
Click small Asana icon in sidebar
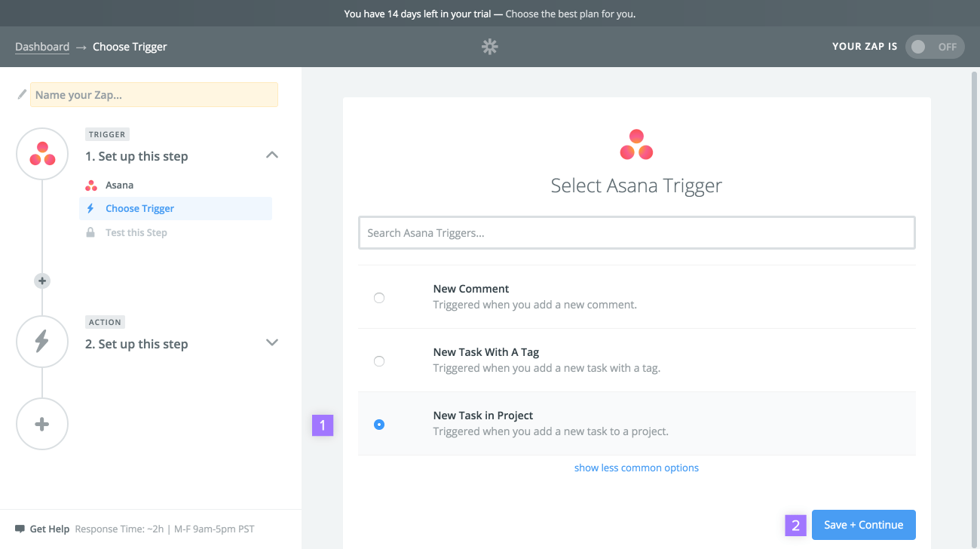91,185
